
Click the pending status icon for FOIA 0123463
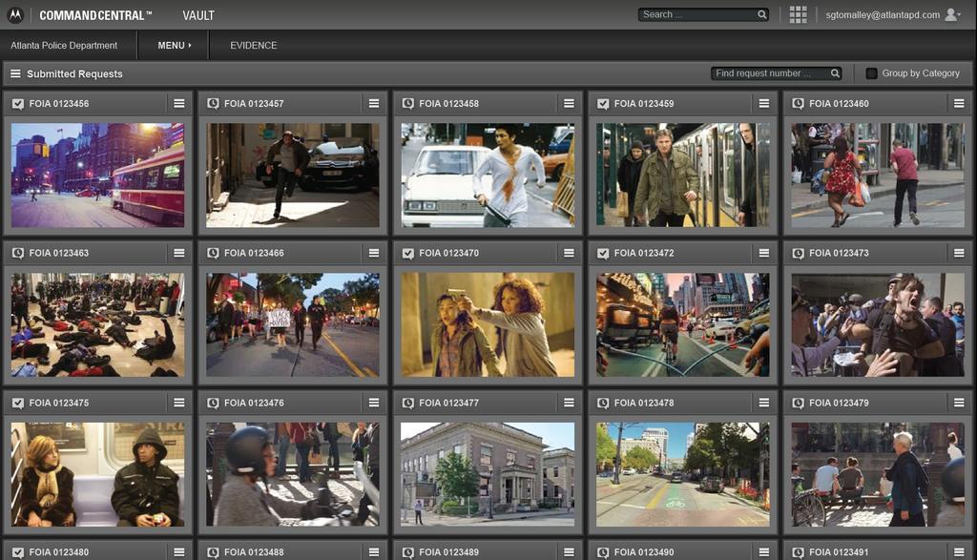click(x=18, y=253)
